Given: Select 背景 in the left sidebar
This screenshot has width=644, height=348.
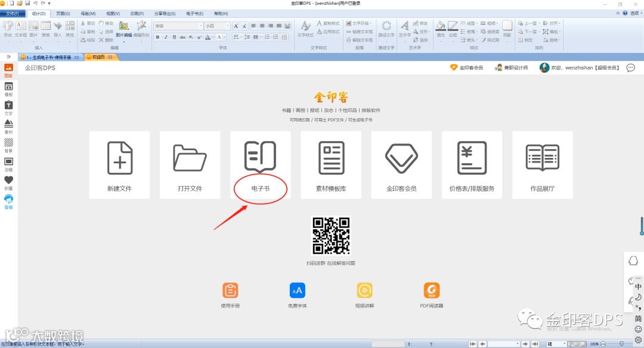Looking at the screenshot, I should tap(8, 145).
